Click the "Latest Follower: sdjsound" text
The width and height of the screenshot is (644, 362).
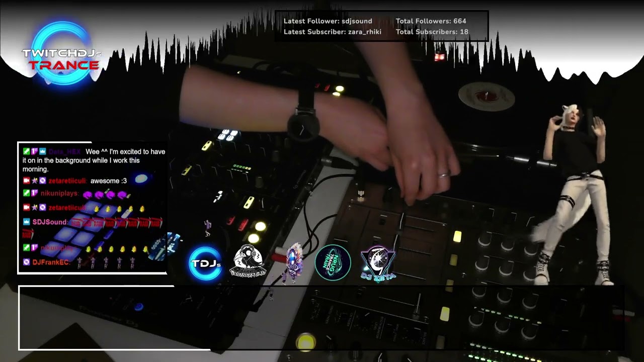pos(328,21)
